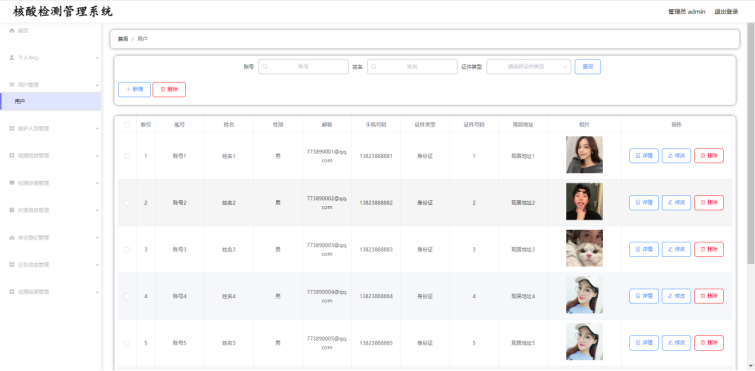Viewport: 755px width, 371px height.
Task: Click the vertical scrollbar on the right
Action: tap(751, 143)
